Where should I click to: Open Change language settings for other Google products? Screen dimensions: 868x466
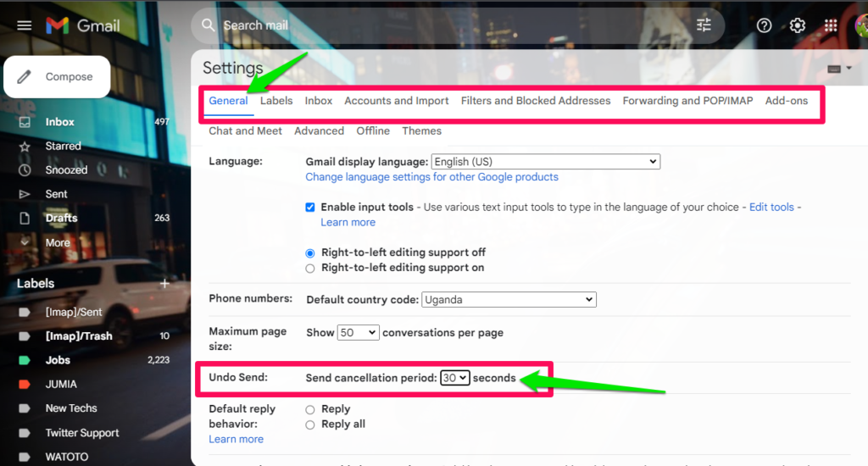[431, 177]
